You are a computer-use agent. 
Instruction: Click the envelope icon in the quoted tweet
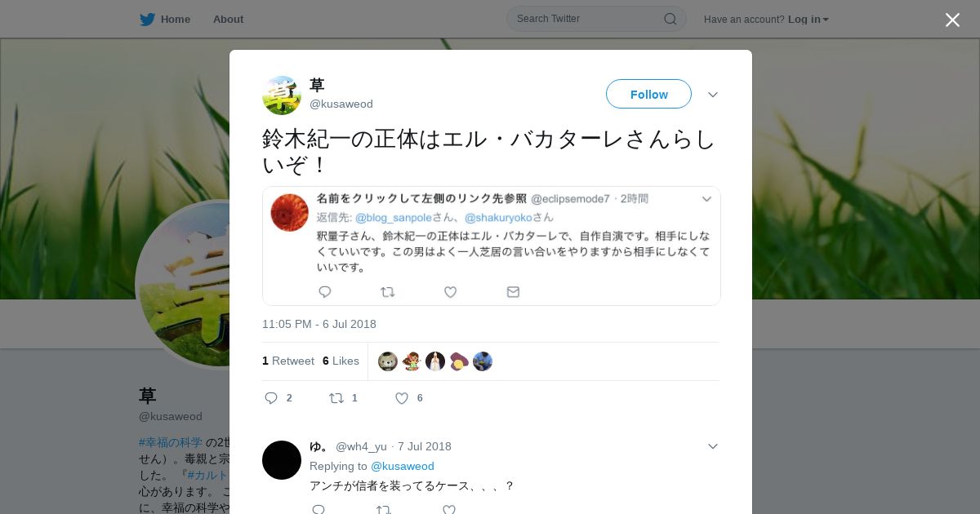[x=513, y=291]
